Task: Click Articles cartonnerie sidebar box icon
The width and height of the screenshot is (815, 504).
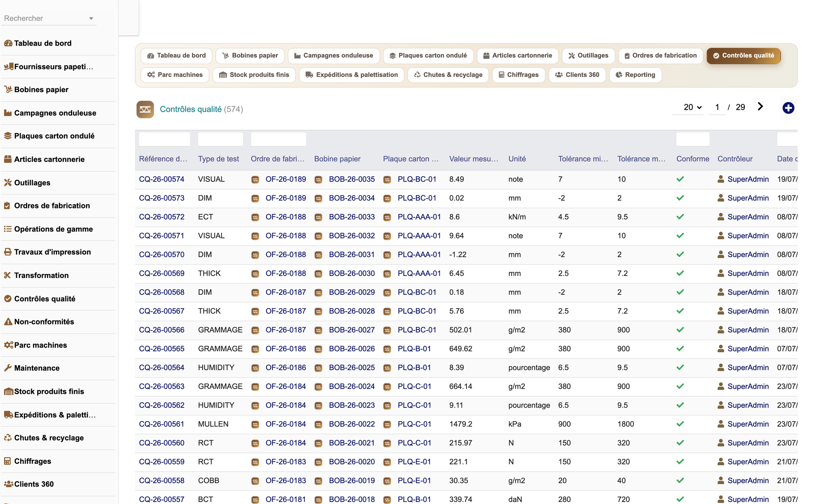Action: pyautogui.click(x=8, y=159)
